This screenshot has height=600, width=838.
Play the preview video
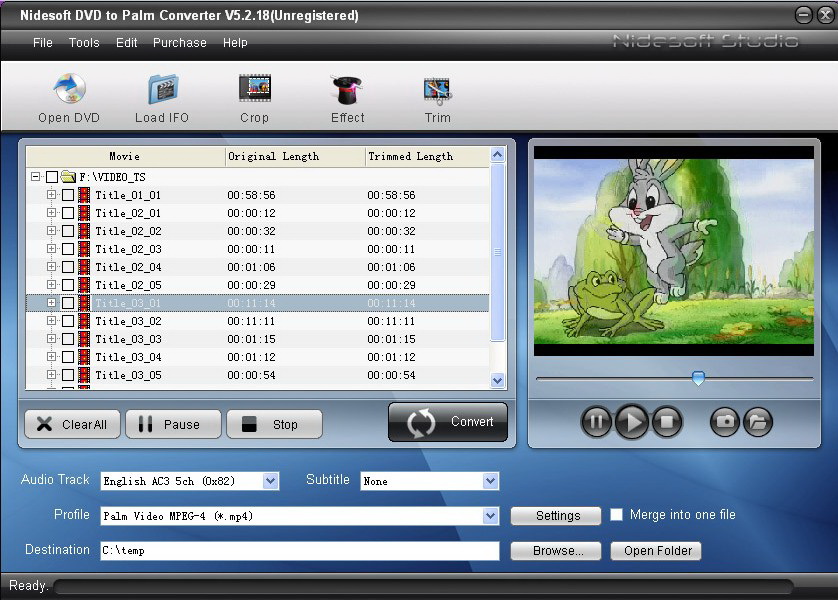[x=632, y=422]
